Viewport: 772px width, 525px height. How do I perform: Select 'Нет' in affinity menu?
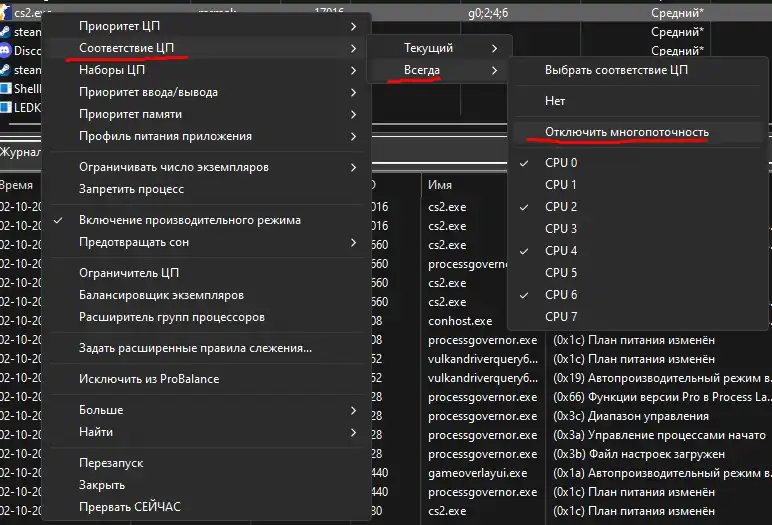(555, 102)
